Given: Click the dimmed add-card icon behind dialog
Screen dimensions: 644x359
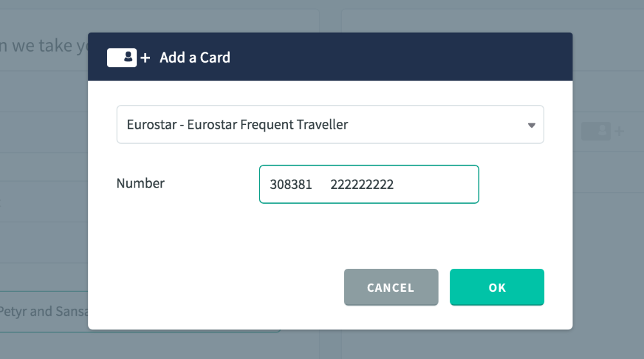Looking at the screenshot, I should [x=596, y=131].
